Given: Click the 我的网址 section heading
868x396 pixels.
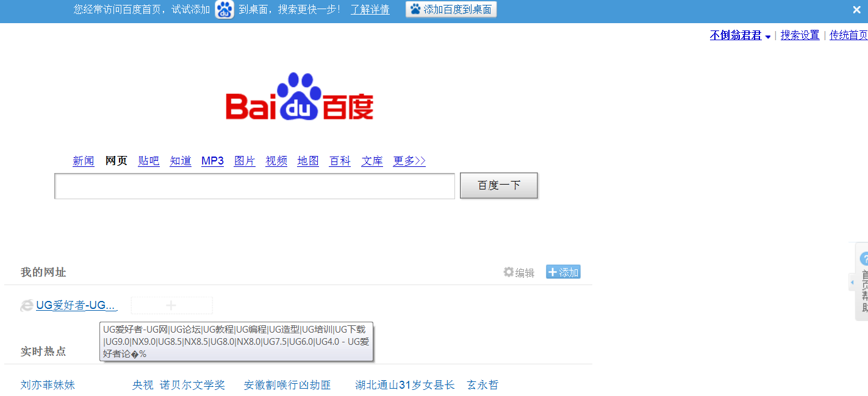Looking at the screenshot, I should pos(43,272).
